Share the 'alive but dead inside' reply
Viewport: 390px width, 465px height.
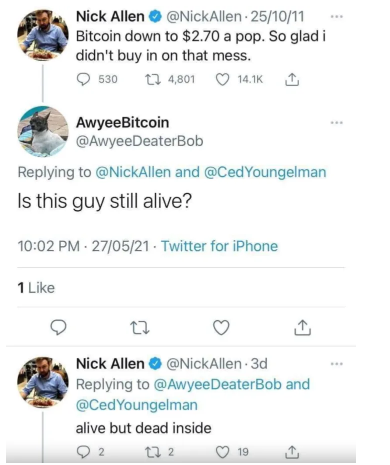coord(292,452)
